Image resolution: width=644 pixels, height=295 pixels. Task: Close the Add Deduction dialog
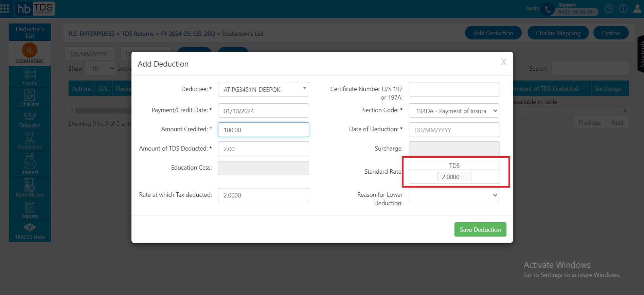coord(504,62)
